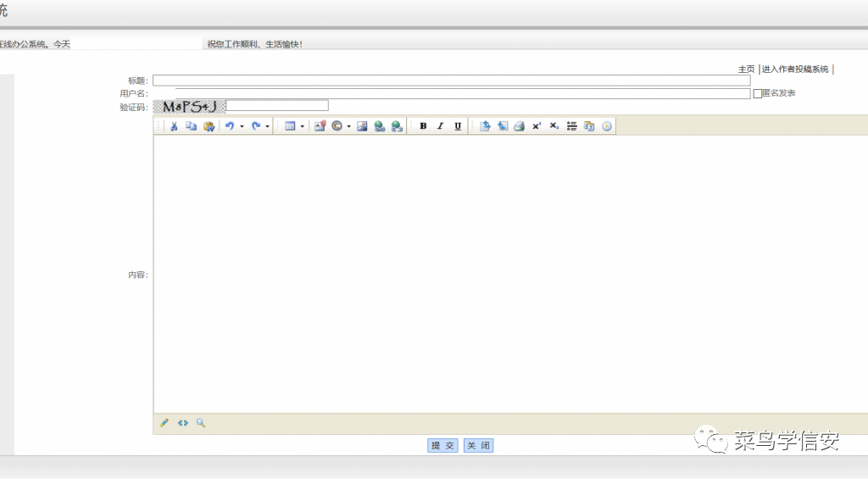Click the horizontal line list icon
Viewport: 868px width, 479px height.
coord(572,126)
